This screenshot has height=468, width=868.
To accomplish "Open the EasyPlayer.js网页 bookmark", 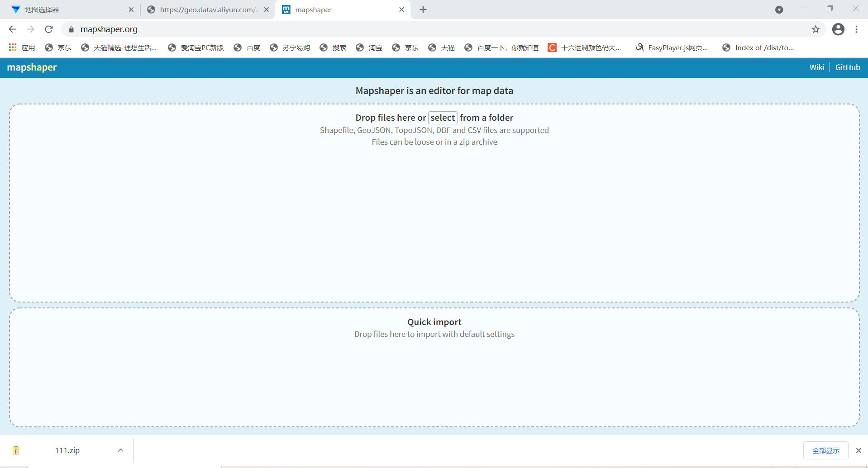I will [672, 47].
